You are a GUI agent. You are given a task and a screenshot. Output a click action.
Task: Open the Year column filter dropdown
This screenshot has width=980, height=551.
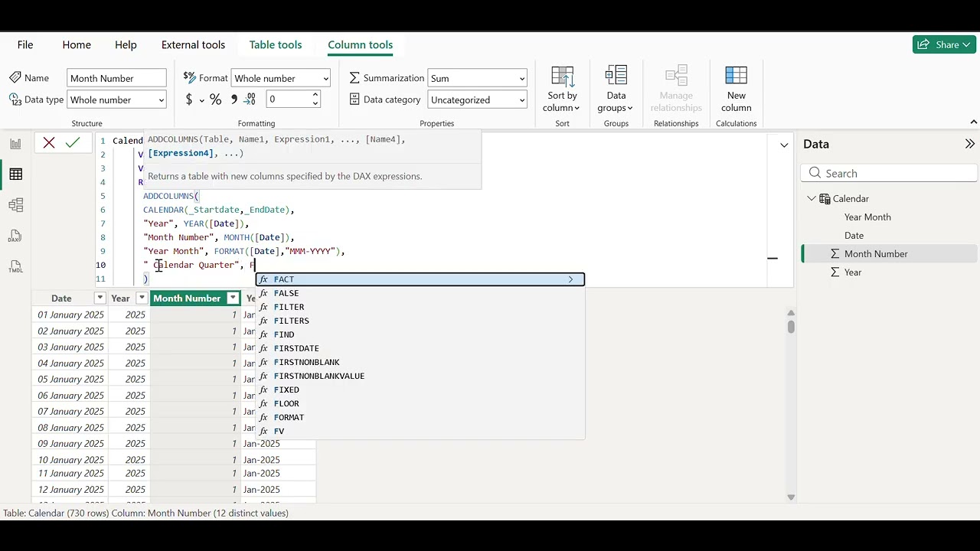[142, 298]
